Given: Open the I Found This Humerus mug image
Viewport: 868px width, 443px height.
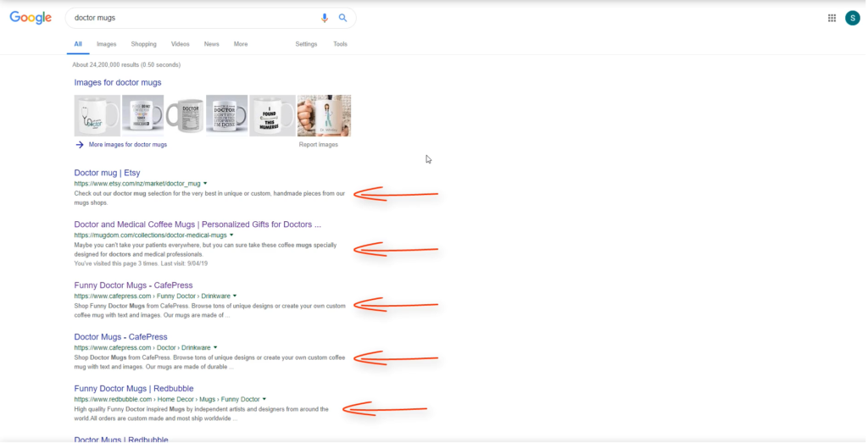Looking at the screenshot, I should pos(272,115).
